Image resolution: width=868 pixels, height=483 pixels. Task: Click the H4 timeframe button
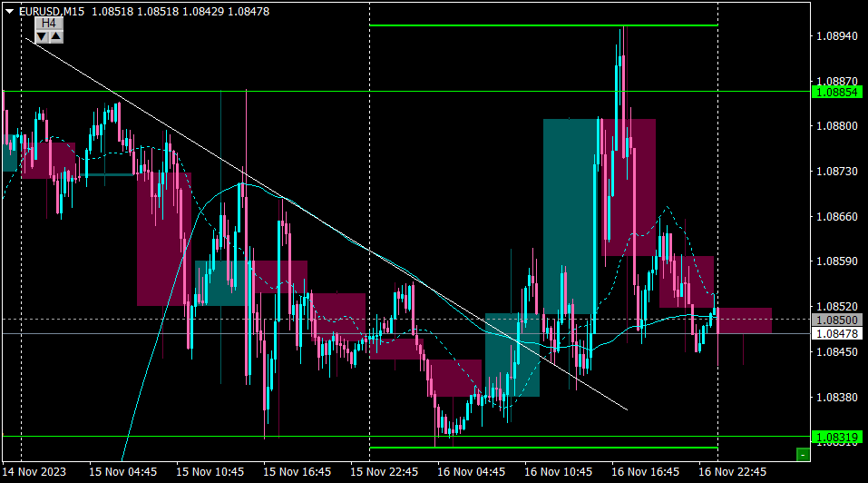coord(49,24)
